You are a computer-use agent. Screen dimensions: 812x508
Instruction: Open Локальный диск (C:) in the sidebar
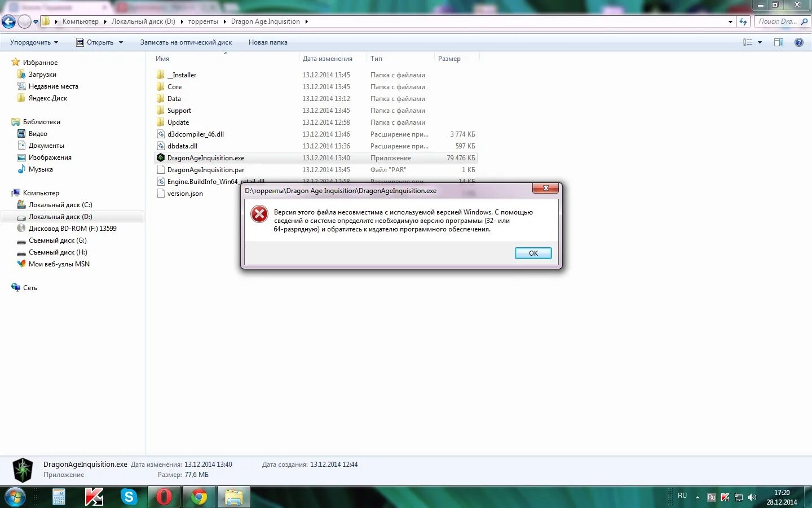(60, 205)
